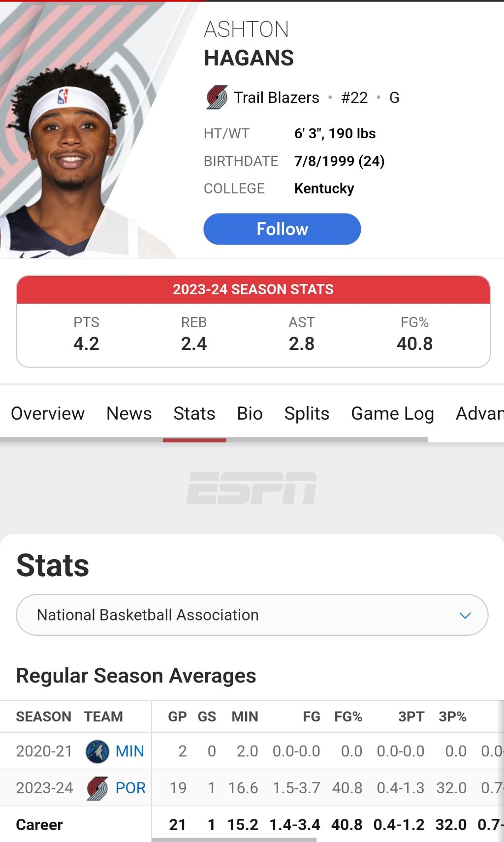504x842 pixels.
Task: Switch to the Game Log tab
Action: 392,414
